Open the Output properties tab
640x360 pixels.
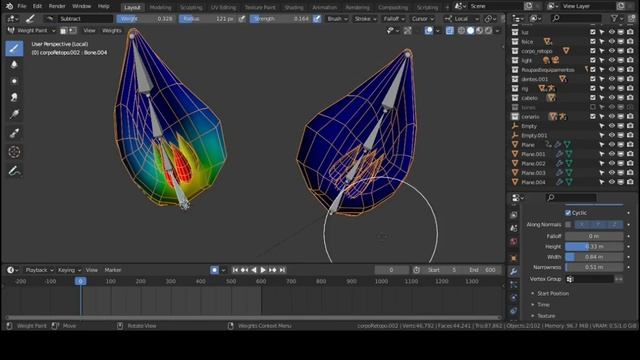pyautogui.click(x=514, y=215)
